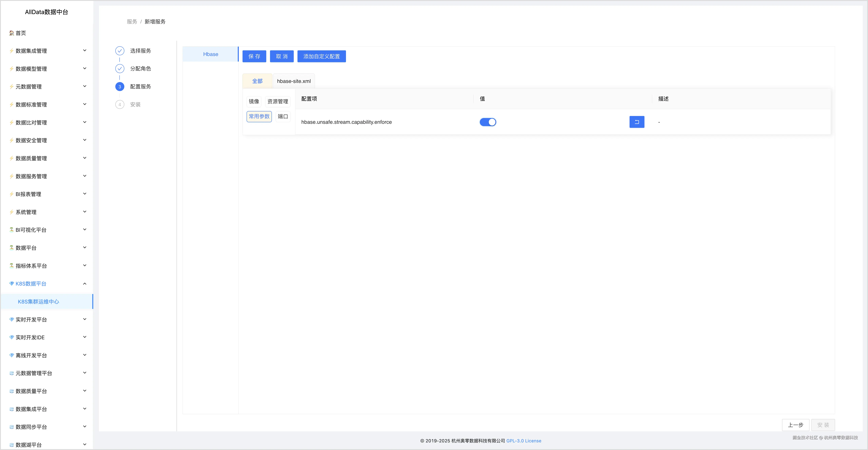The height and width of the screenshot is (450, 868).
Task: Select the 端口 filter tag
Action: (283, 116)
